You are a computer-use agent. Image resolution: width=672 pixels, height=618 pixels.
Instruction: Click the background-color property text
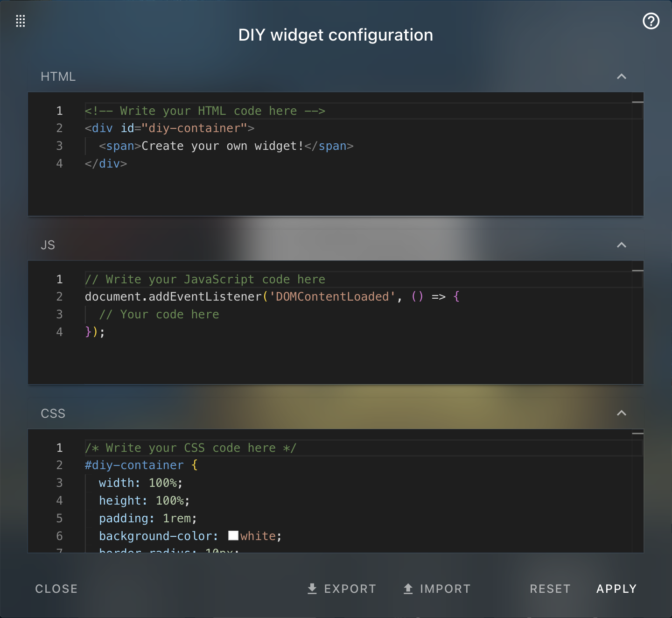(158, 536)
